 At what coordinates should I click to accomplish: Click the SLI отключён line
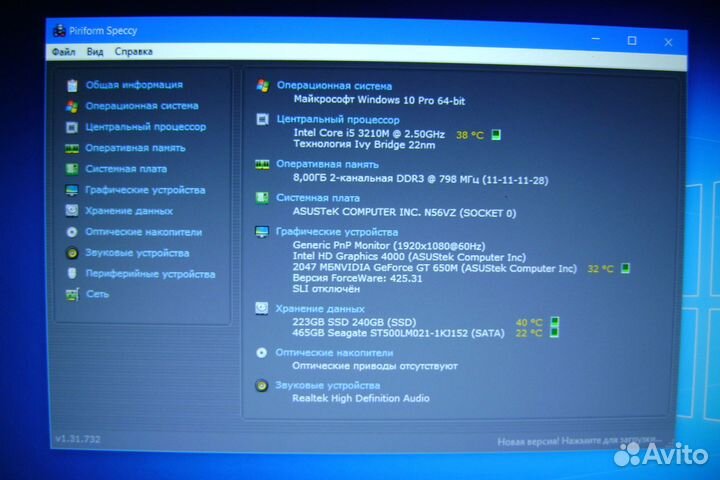coord(326,289)
